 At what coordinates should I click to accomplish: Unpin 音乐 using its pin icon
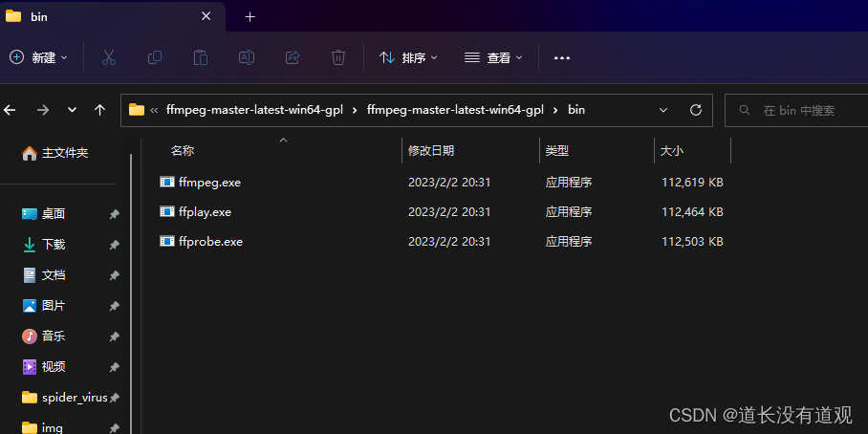pyautogui.click(x=114, y=336)
